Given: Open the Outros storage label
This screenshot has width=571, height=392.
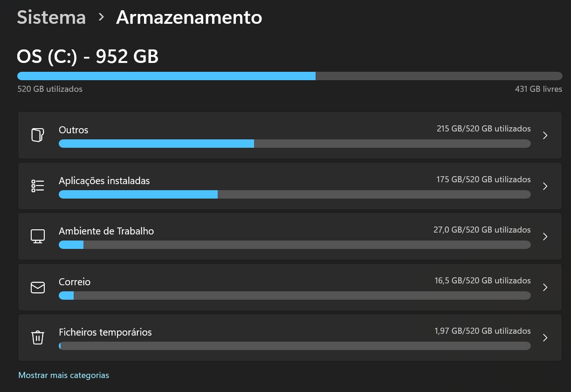Looking at the screenshot, I should point(74,130).
